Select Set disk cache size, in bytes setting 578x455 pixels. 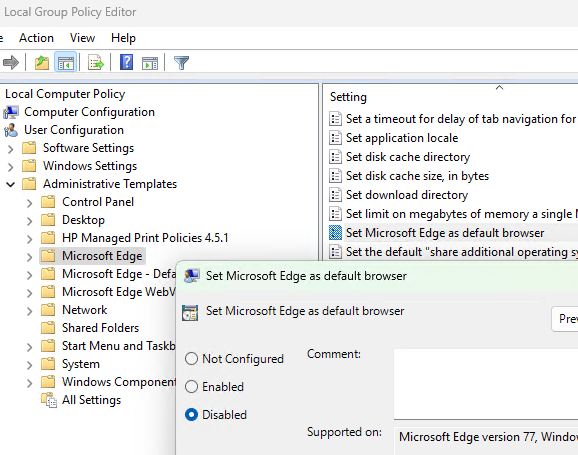click(417, 176)
